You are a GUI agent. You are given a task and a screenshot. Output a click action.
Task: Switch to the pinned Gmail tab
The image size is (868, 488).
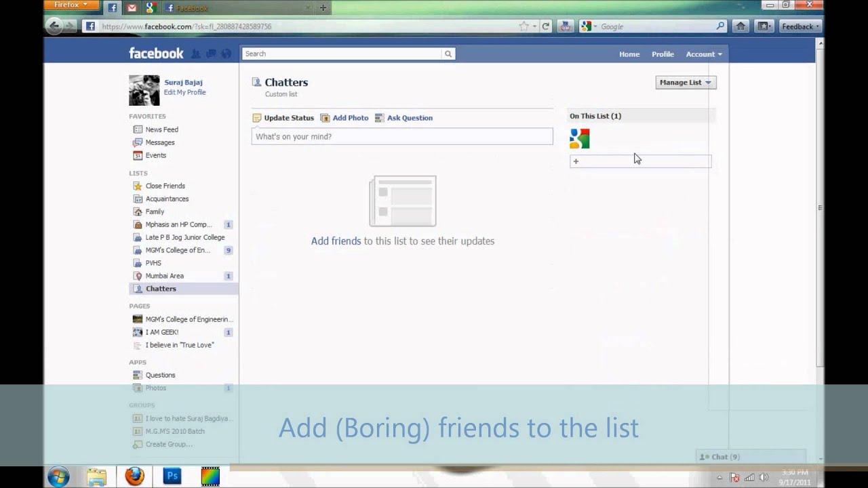(132, 8)
